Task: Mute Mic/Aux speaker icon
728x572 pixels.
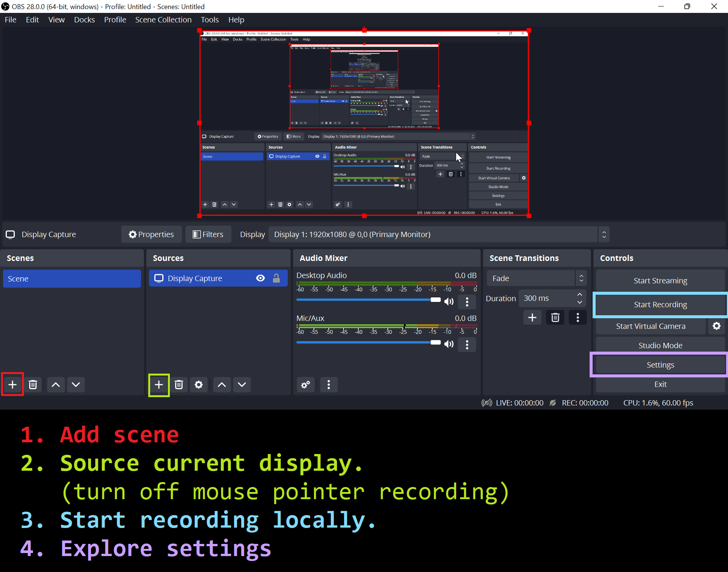Action: point(449,344)
